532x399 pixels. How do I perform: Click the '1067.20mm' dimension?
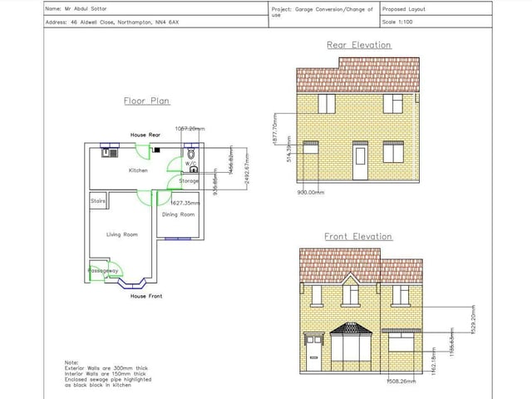pyautogui.click(x=190, y=129)
